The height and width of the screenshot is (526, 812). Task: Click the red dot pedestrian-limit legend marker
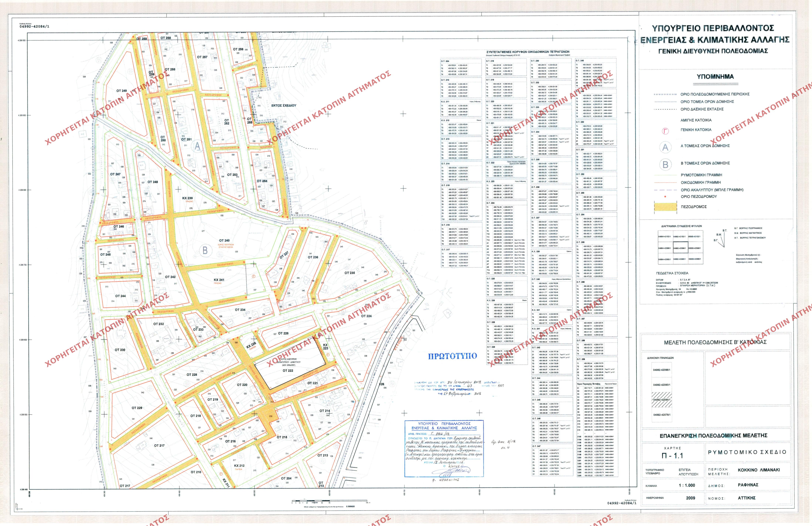tap(665, 197)
